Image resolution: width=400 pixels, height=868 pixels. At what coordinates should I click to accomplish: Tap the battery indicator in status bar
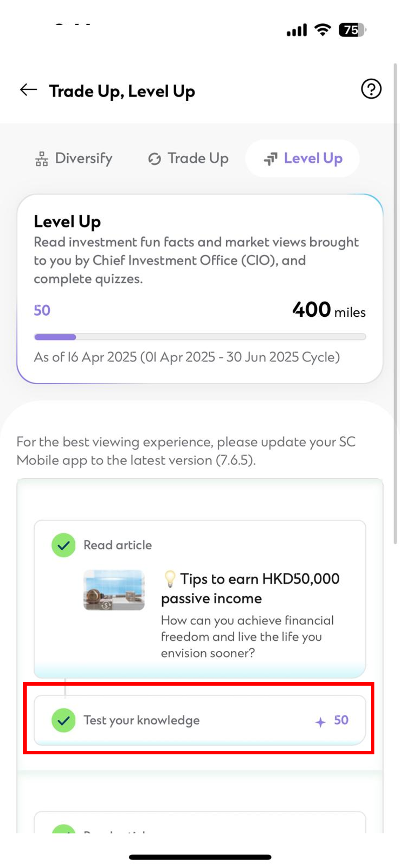coord(352,30)
